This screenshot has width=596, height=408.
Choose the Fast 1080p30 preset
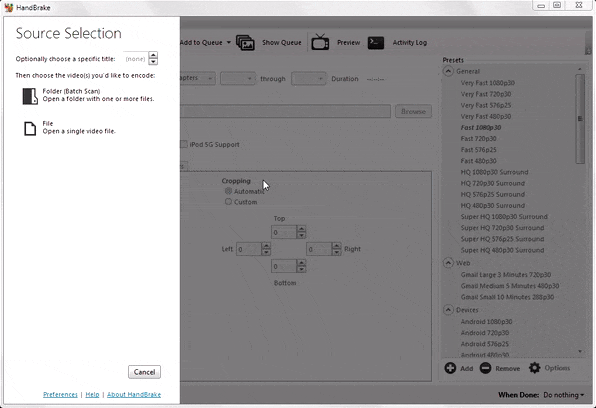[480, 127]
